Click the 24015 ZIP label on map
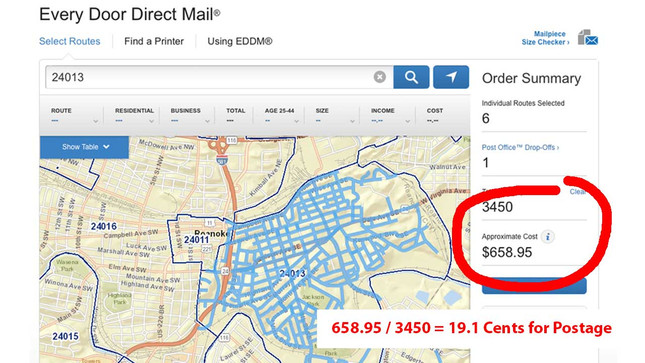 coord(65,336)
